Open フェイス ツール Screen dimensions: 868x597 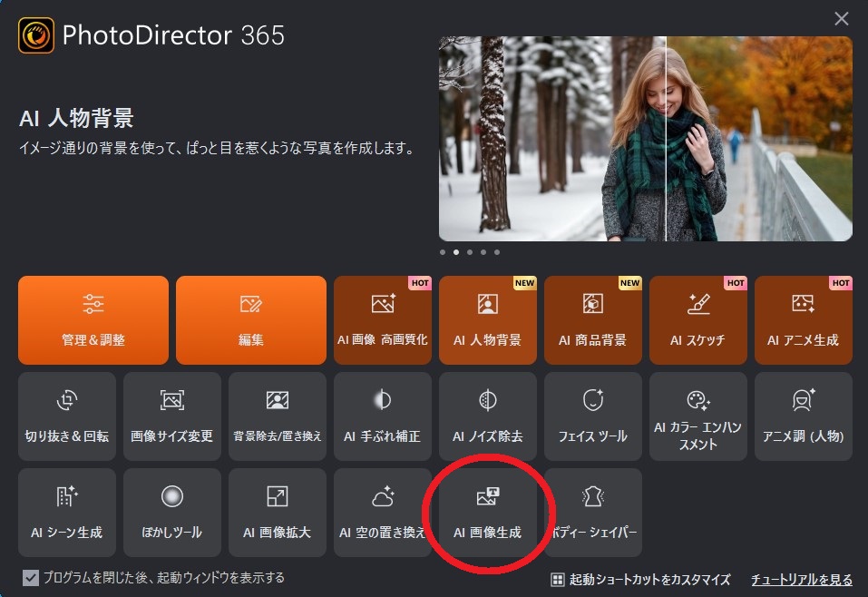point(593,416)
